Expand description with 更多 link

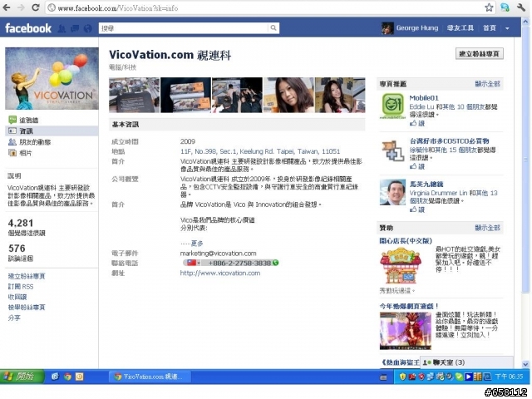pos(197,244)
